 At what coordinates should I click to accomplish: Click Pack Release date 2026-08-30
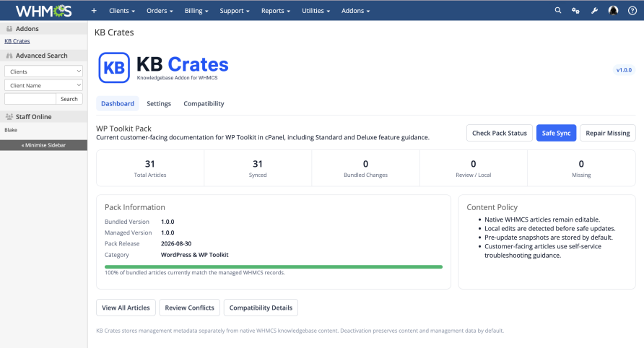(x=176, y=243)
